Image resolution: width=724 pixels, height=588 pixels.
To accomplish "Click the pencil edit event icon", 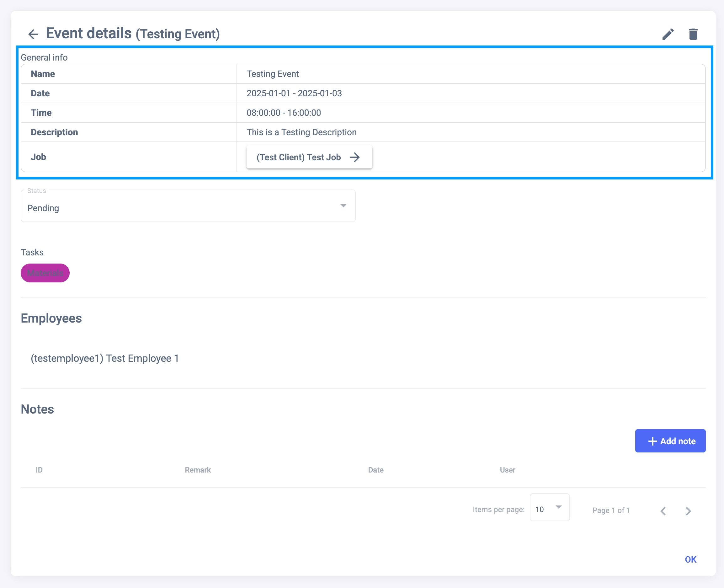I will click(x=668, y=34).
